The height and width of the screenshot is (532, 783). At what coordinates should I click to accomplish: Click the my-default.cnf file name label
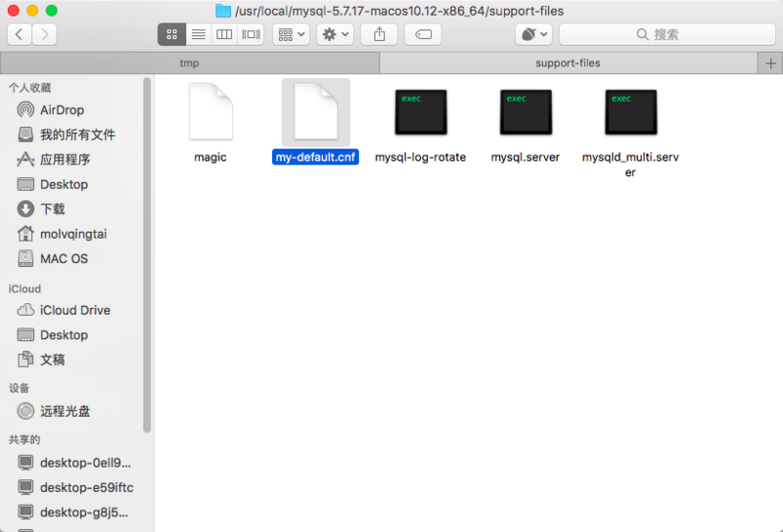315,157
